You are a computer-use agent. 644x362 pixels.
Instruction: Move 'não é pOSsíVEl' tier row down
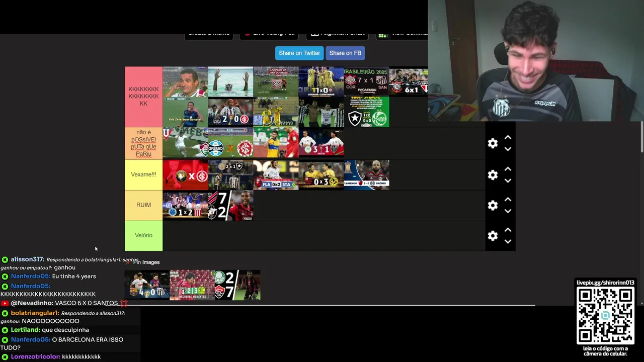coord(508,149)
